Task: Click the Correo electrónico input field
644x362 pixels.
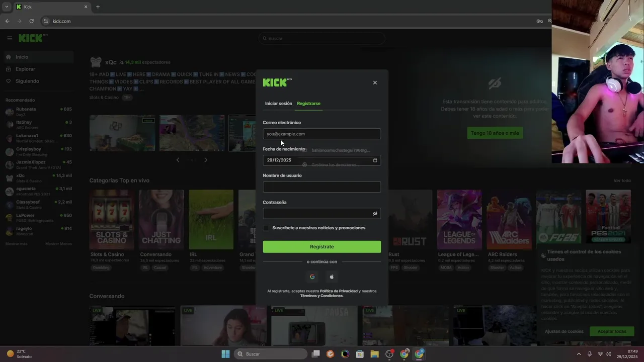Action: click(x=321, y=134)
